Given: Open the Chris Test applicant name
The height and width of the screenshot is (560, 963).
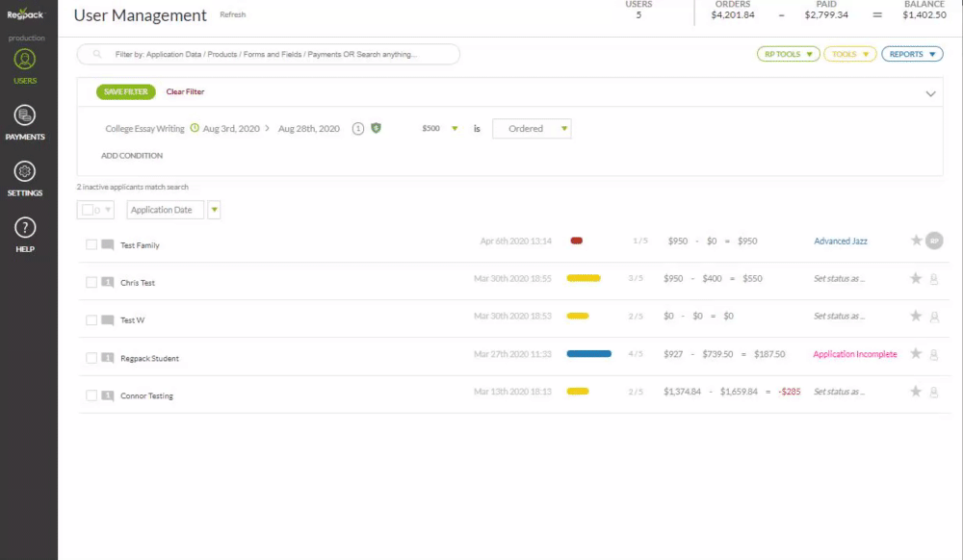Looking at the screenshot, I should point(138,283).
